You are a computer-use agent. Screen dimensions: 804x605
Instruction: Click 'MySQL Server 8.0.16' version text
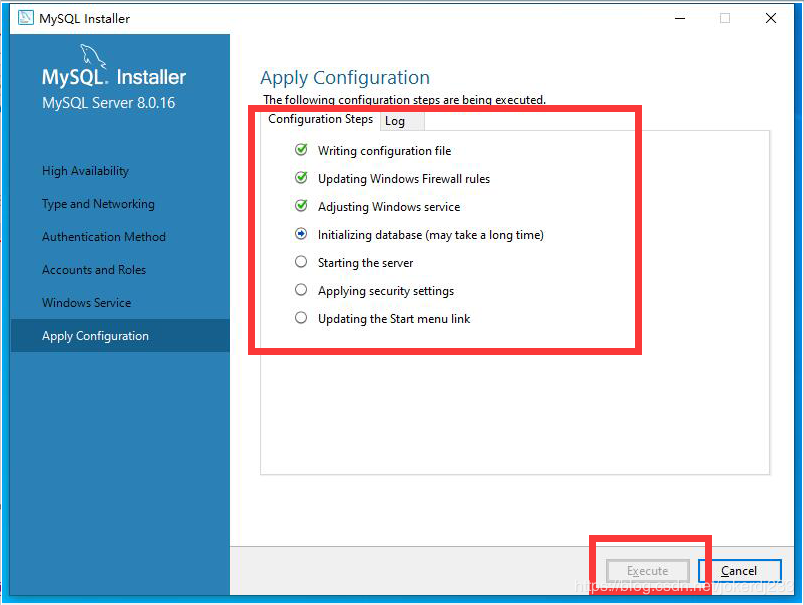109,103
